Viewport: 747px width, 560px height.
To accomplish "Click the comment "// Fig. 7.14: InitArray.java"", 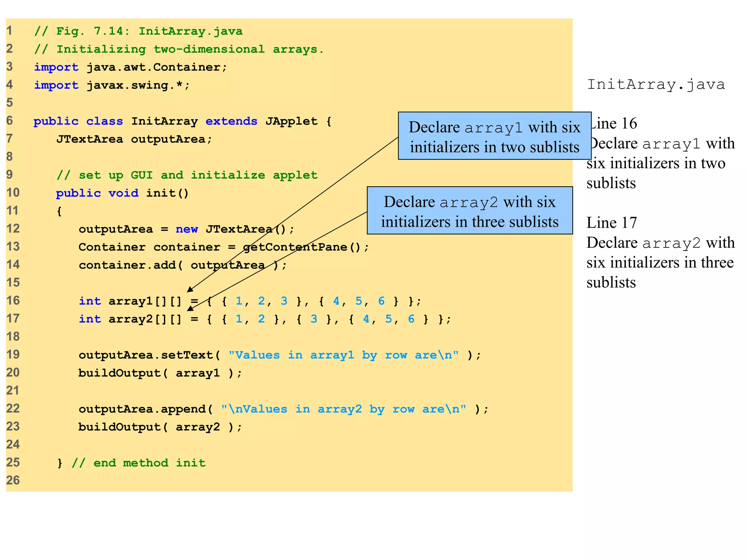I will (x=138, y=31).
